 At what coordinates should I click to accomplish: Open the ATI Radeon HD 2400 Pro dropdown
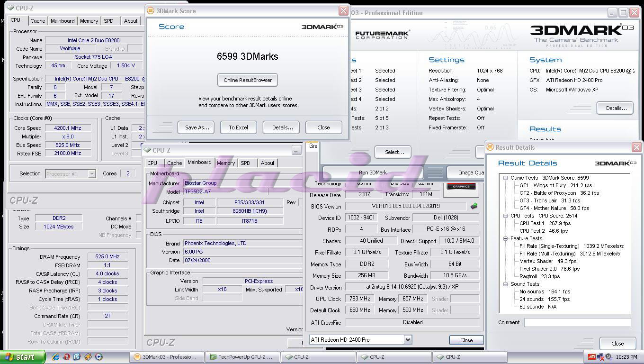tap(408, 340)
